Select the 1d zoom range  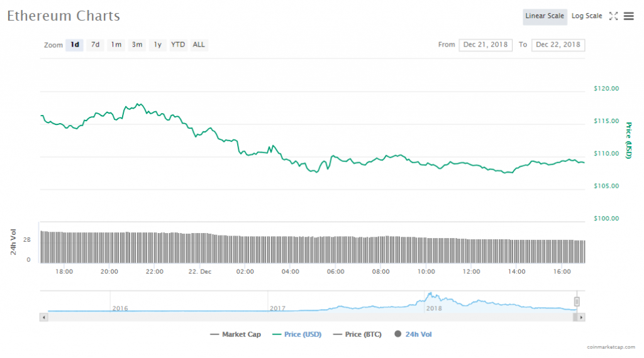[x=75, y=45]
